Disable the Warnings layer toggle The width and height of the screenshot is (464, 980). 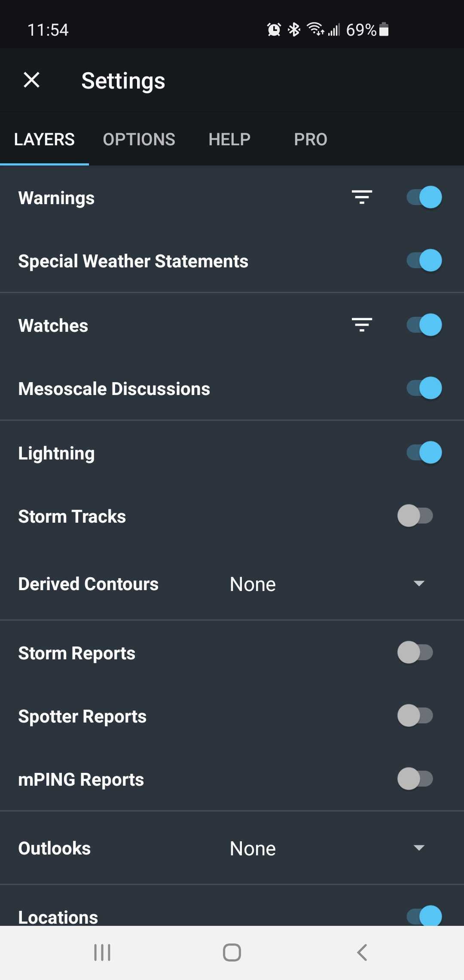click(x=424, y=197)
